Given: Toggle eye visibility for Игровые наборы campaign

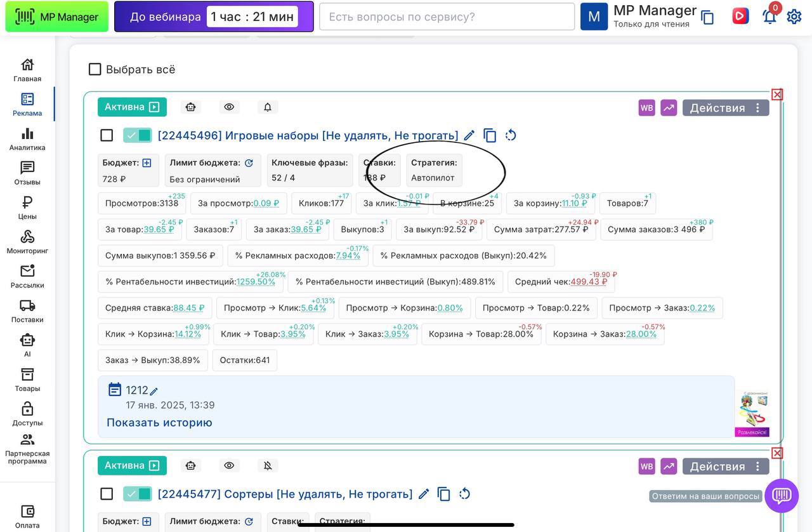Looking at the screenshot, I should pyautogui.click(x=229, y=107).
